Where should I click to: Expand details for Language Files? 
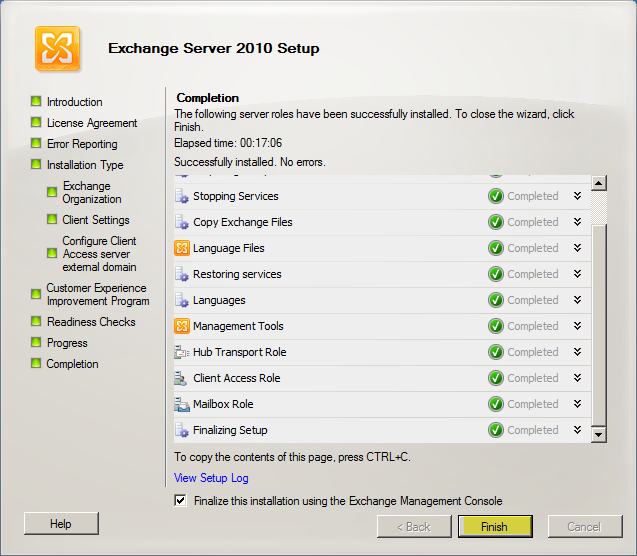(x=577, y=248)
